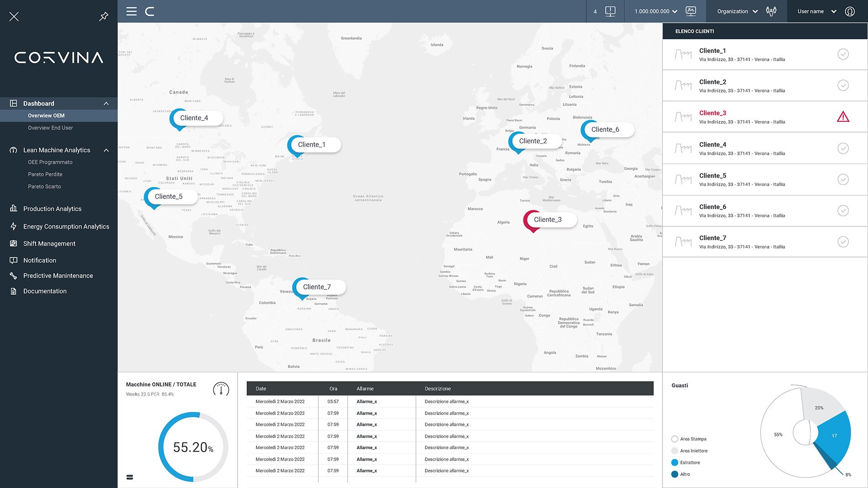The height and width of the screenshot is (488, 868).
Task: Select the Estrattore color swatch in Guasti legend
Action: coord(674,462)
